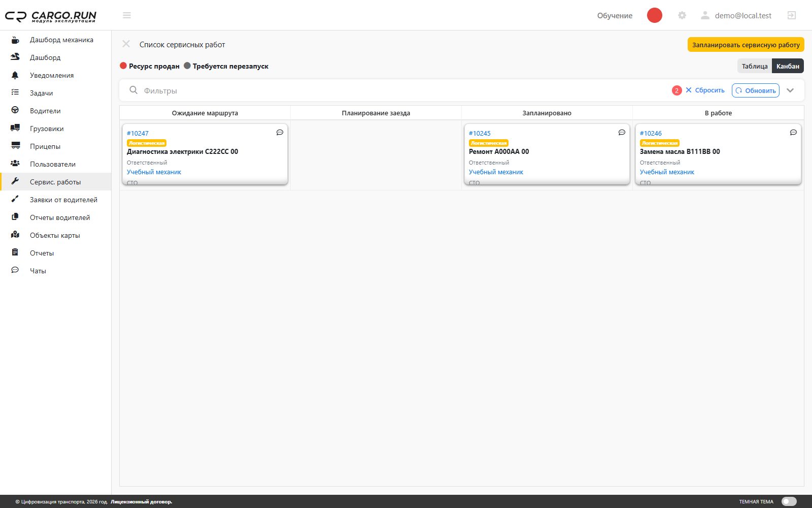Open Прицепы section
This screenshot has width=812, height=508.
pos(56,146)
